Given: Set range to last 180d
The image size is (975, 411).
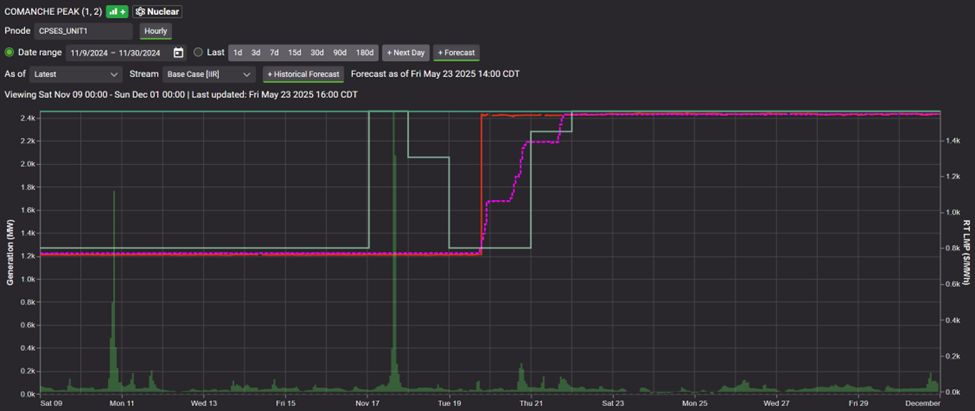Looking at the screenshot, I should coord(365,53).
